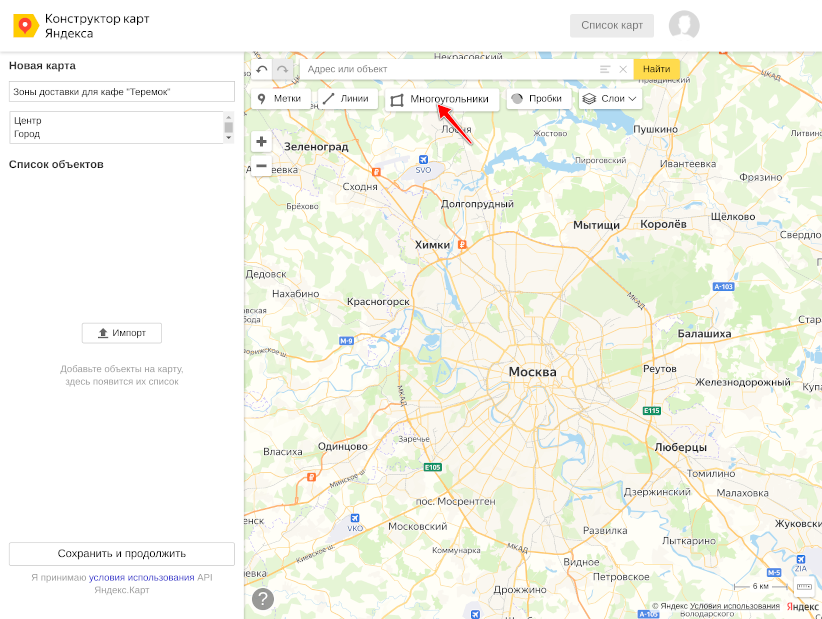Zoom out with the minus button

pyautogui.click(x=262, y=166)
